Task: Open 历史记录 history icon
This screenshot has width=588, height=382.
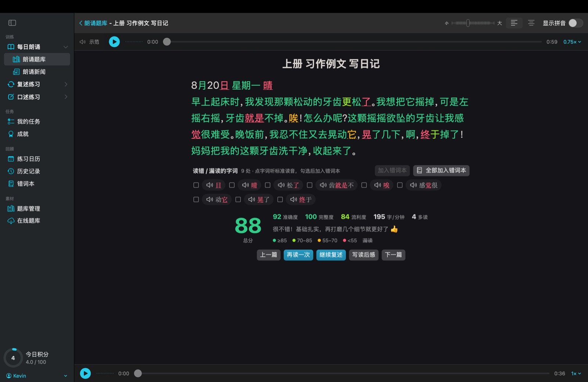Action: (x=11, y=171)
